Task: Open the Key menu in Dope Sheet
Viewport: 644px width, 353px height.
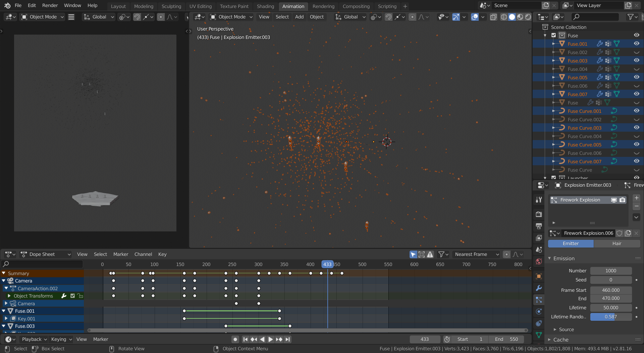Action: 162,254
